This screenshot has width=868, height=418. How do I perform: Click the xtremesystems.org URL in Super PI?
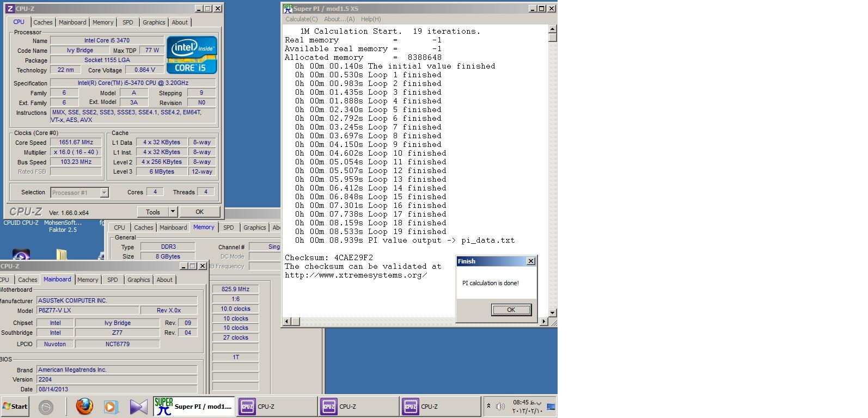coord(356,275)
